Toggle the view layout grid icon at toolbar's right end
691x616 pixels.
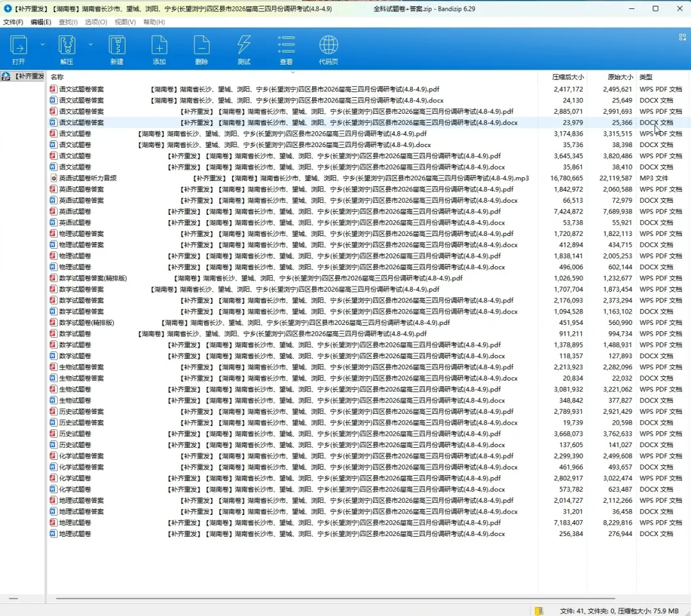coord(682,38)
